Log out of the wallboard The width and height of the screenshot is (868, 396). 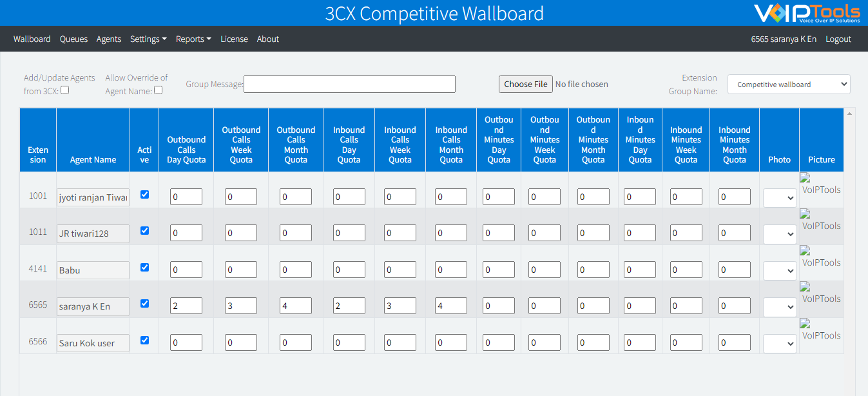coord(838,39)
